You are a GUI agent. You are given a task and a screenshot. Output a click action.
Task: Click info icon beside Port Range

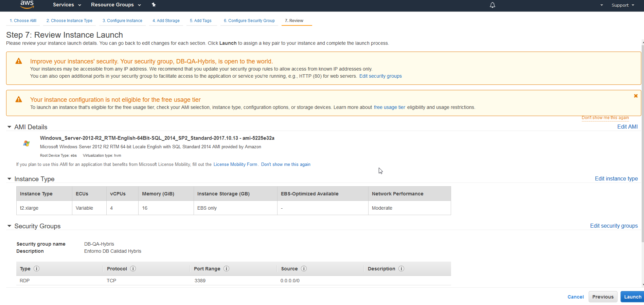(227, 269)
